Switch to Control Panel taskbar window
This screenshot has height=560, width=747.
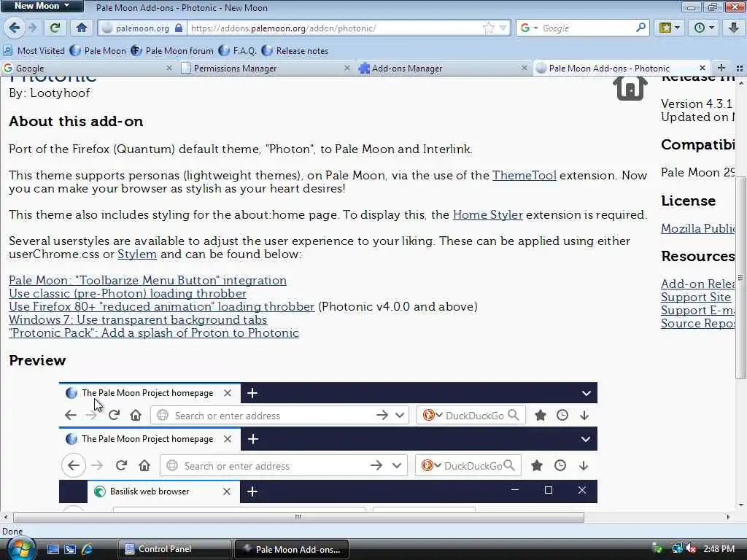click(174, 549)
